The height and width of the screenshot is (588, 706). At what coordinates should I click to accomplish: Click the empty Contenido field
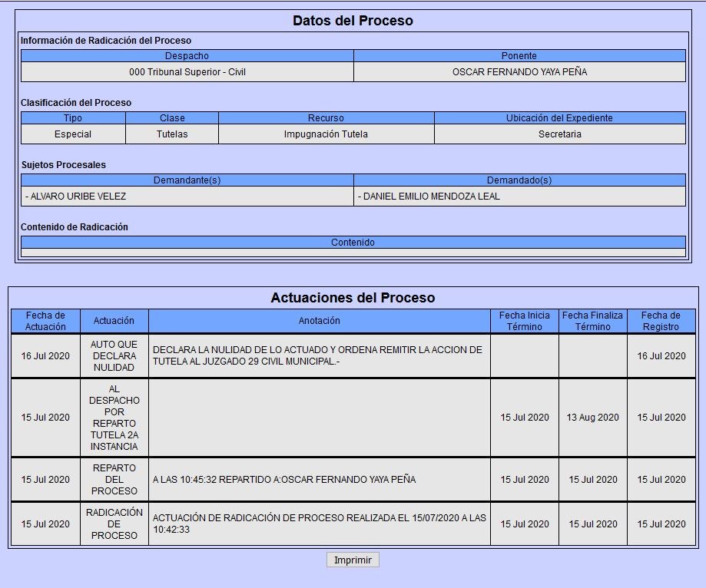pos(353,253)
